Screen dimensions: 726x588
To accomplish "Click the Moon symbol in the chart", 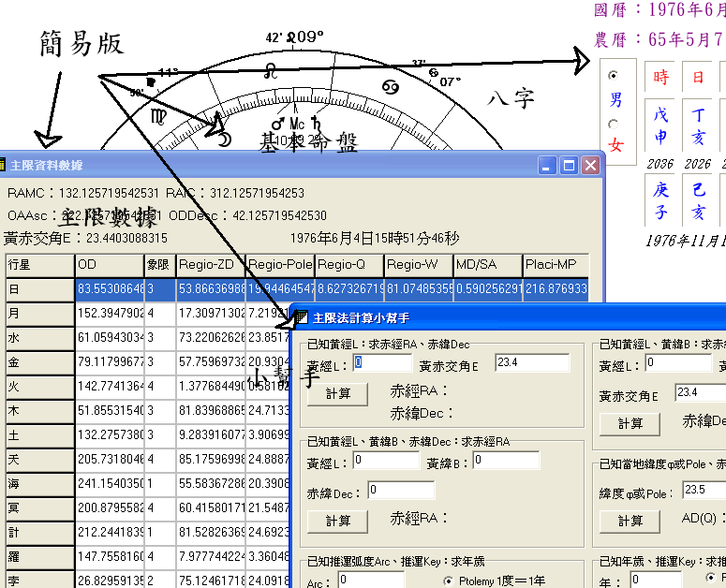I will point(225,139).
